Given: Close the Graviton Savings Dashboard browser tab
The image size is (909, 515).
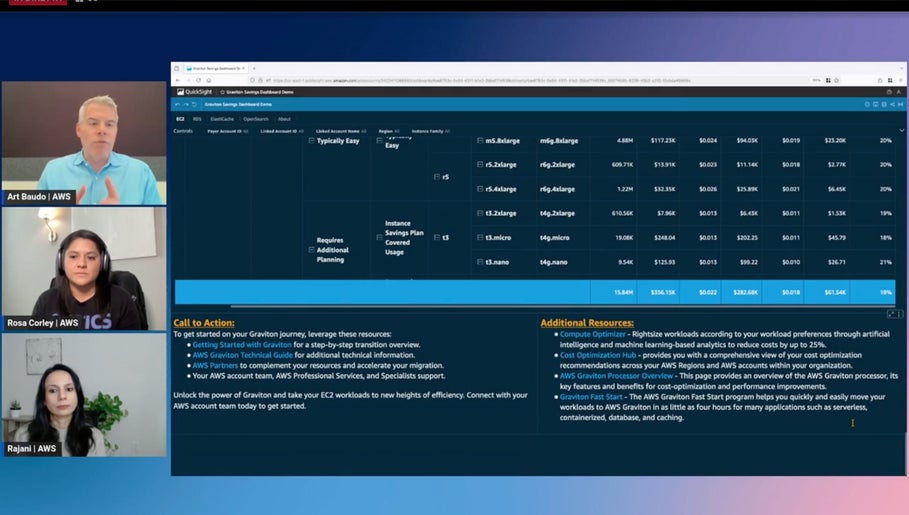Looking at the screenshot, I should pyautogui.click(x=243, y=68).
